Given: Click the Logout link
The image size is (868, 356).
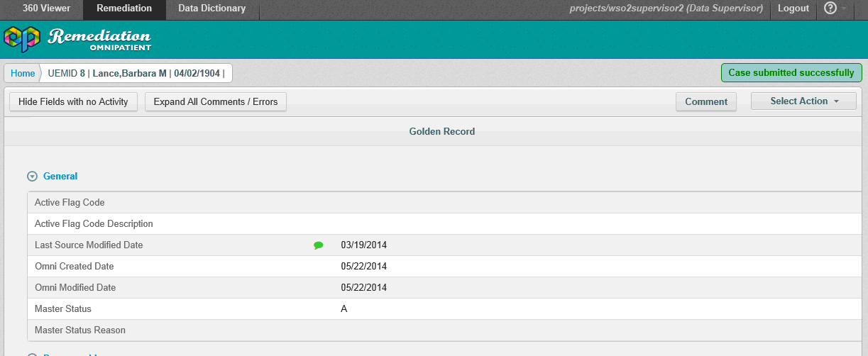Looking at the screenshot, I should [793, 9].
